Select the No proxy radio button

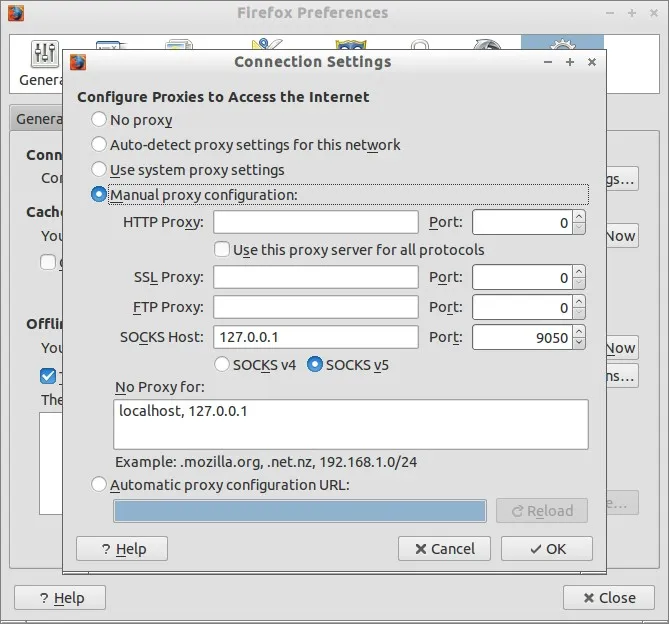[99, 119]
